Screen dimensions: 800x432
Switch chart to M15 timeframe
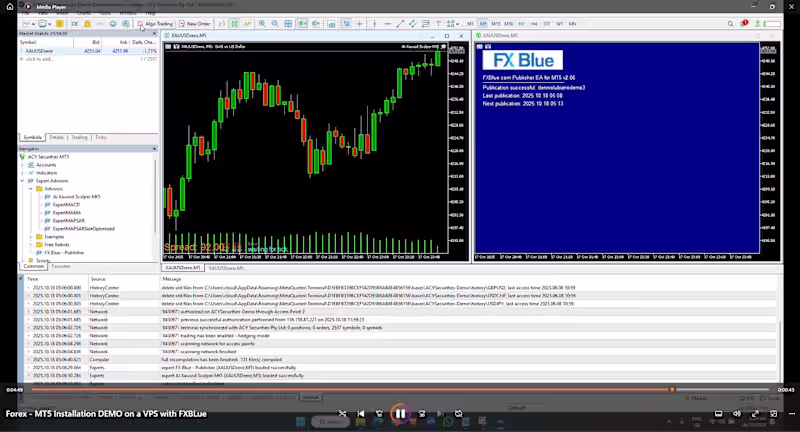(x=496, y=24)
